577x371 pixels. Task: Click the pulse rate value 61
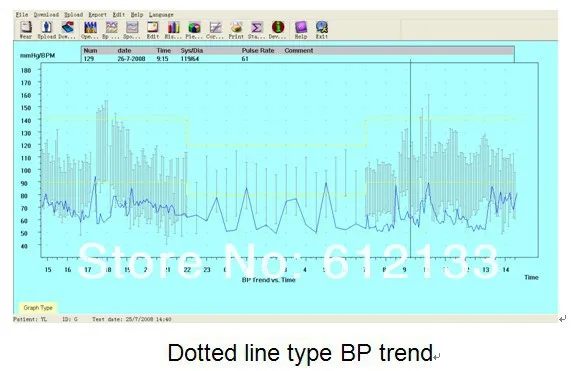[245, 59]
